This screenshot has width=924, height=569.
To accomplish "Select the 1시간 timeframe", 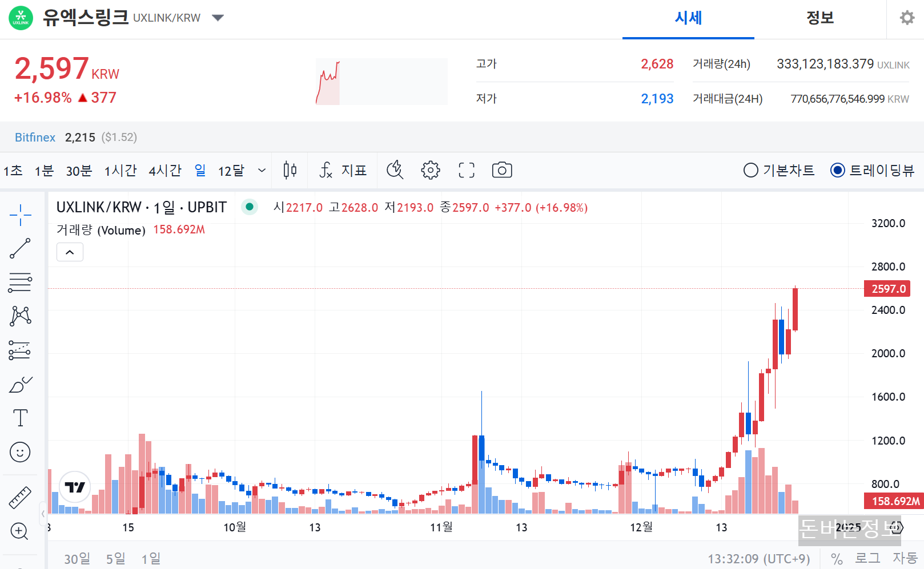I will point(120,170).
